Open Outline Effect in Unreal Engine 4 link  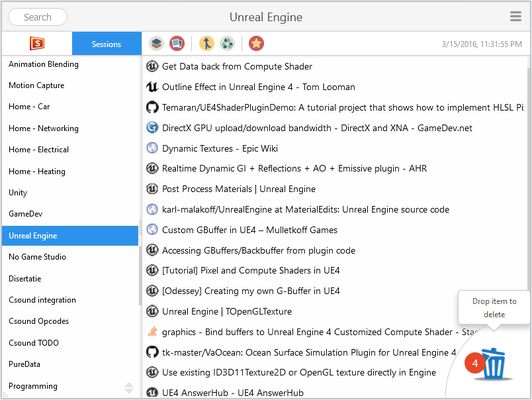click(258, 87)
